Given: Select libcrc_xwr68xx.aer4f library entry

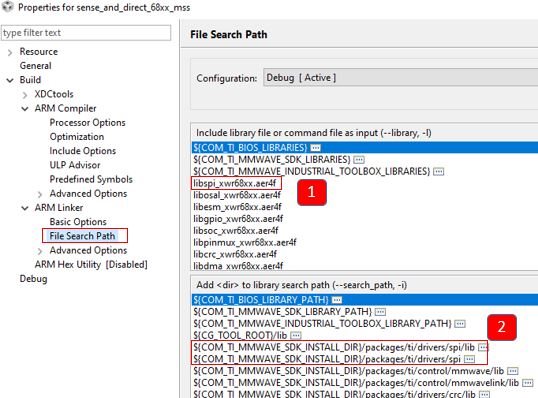Looking at the screenshot, I should point(235,254).
